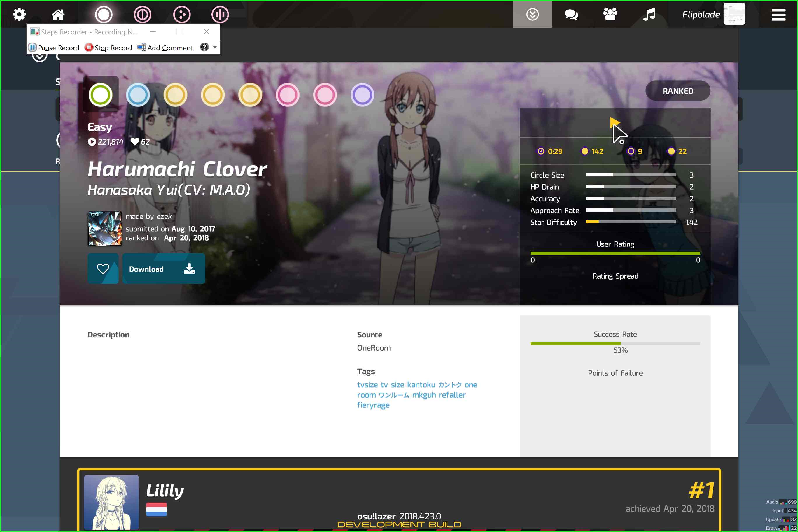Image resolution: width=798 pixels, height=532 pixels.
Task: Open Lilily's avatar in the top score
Action: tap(111, 502)
